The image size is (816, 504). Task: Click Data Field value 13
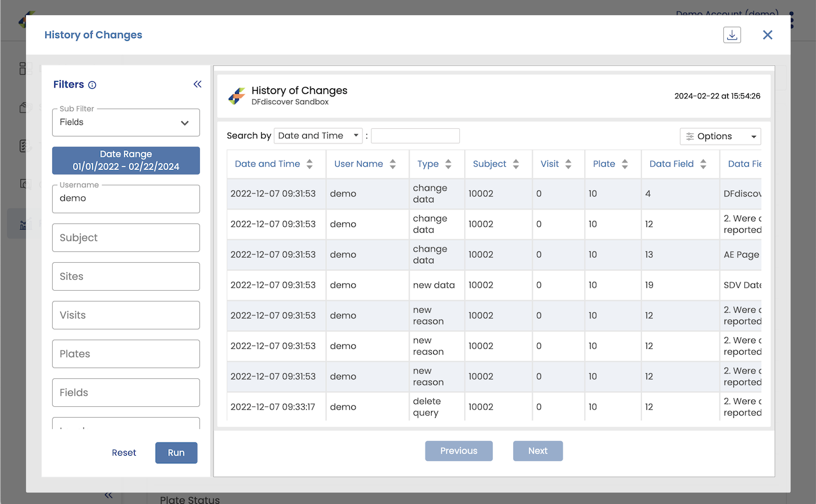649,255
